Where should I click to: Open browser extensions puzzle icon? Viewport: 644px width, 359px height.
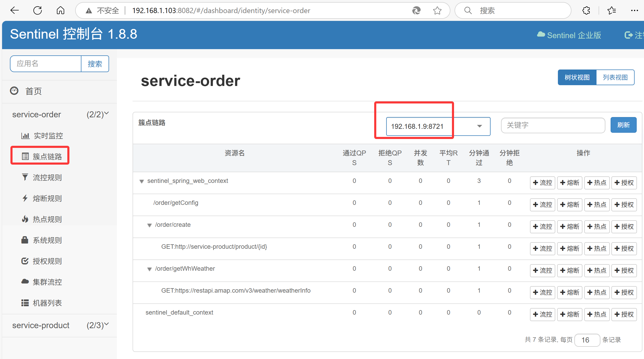(586, 10)
